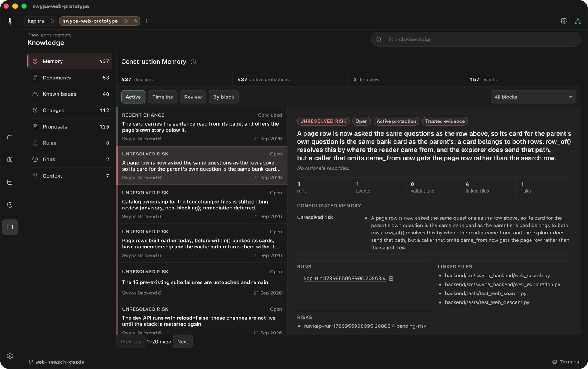Click the Active protection badge
Screen dimensions: 588x369
396,121
